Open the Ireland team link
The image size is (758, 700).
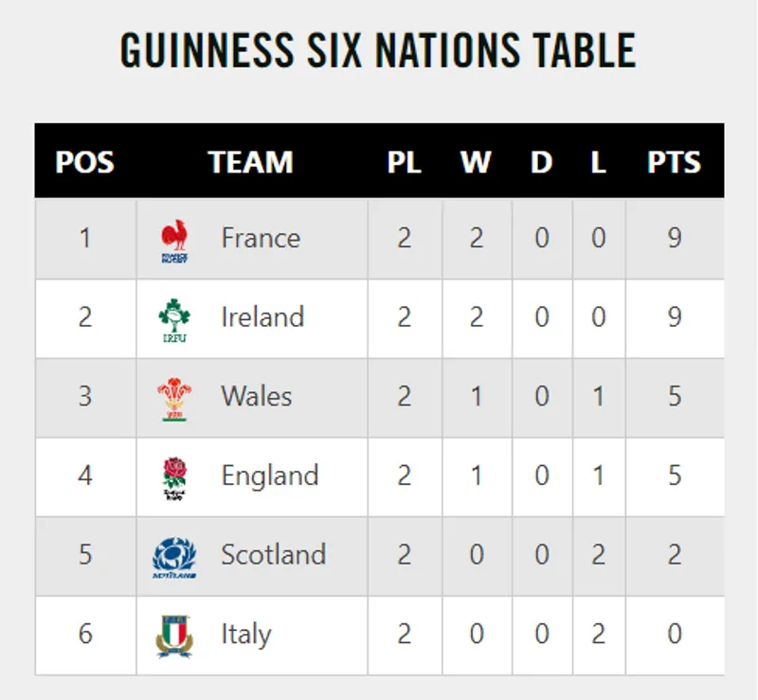coord(262,317)
